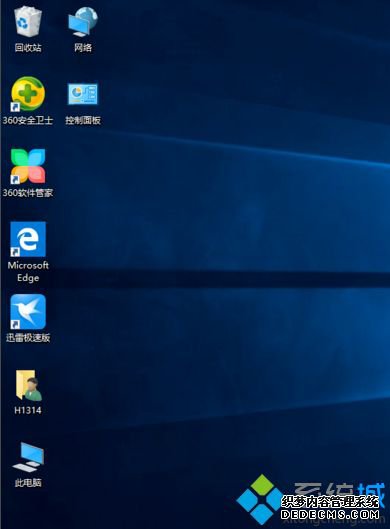Click the 回收站 text label
The image size is (390, 529).
28,48
